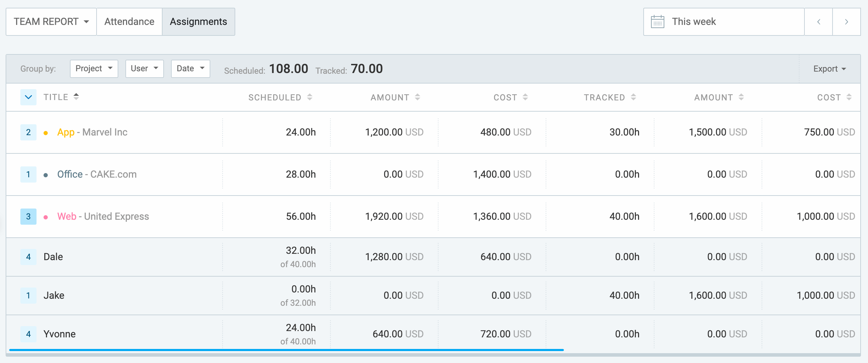
Task: Open the Project group-by dropdown
Action: [x=94, y=68]
